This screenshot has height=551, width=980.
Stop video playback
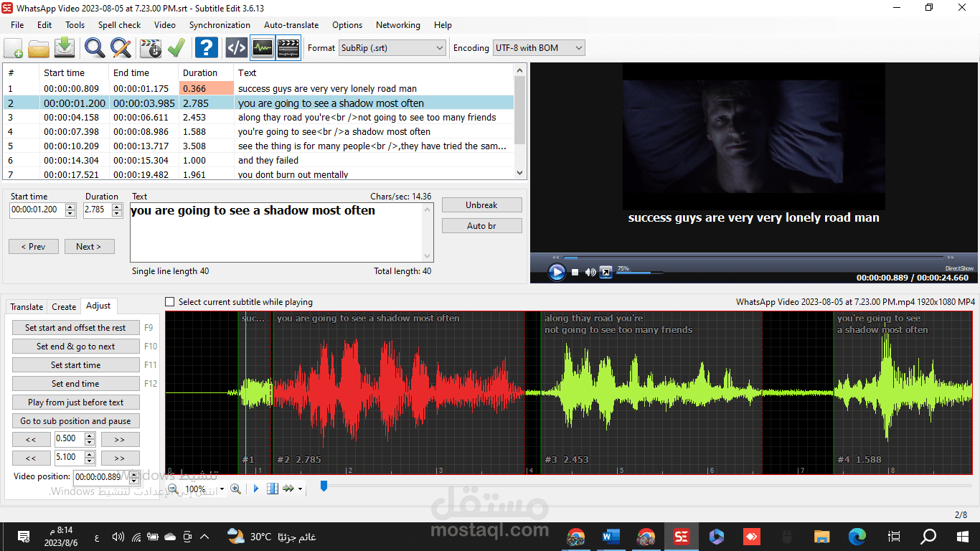(x=575, y=273)
